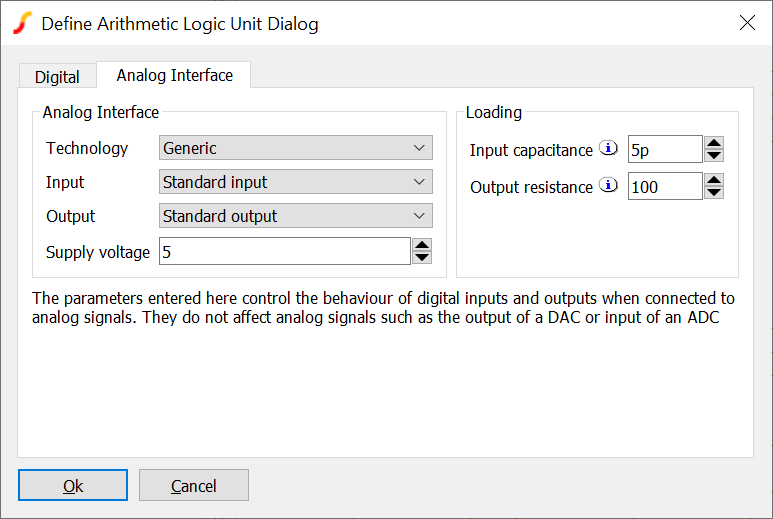Expand the Input type dropdown
This screenshot has width=773, height=519.
point(296,182)
